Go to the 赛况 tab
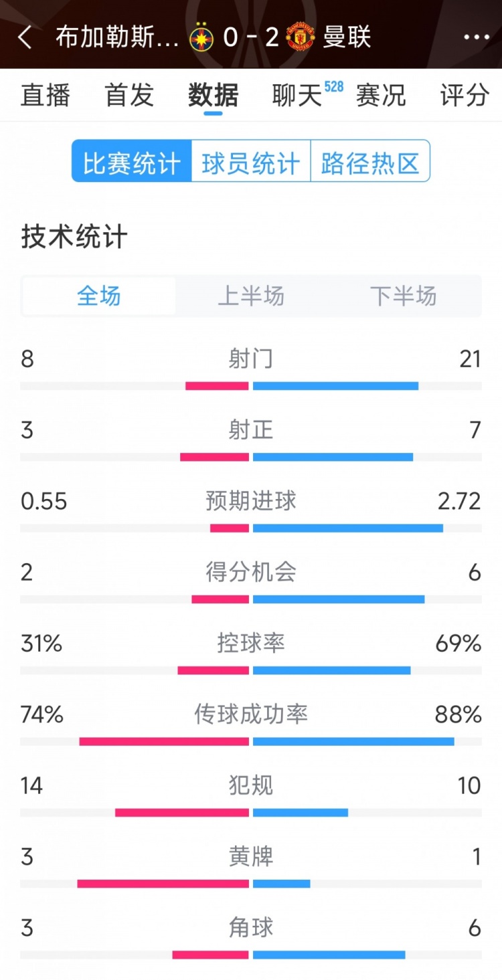The height and width of the screenshot is (980, 502). (x=381, y=95)
